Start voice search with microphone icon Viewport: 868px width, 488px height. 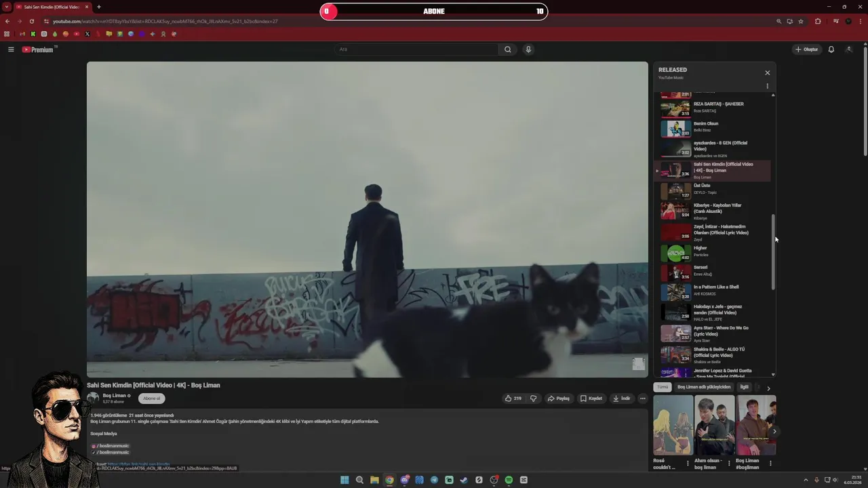pyautogui.click(x=528, y=49)
